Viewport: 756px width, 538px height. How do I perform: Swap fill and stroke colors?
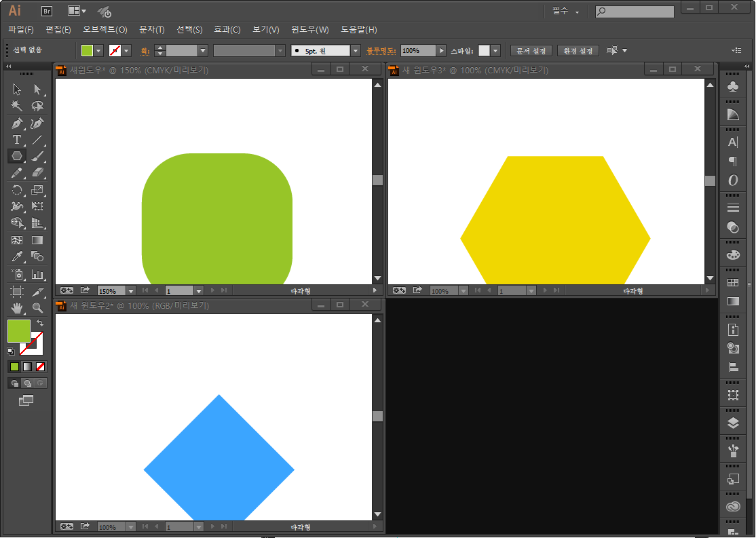point(40,324)
